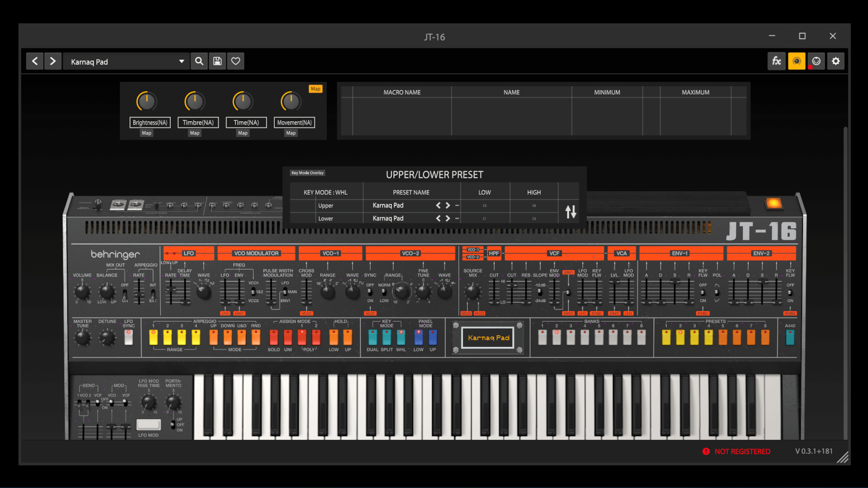Click Map under the Timbre(NA) macro
This screenshot has width=868, height=488.
pos(194,133)
